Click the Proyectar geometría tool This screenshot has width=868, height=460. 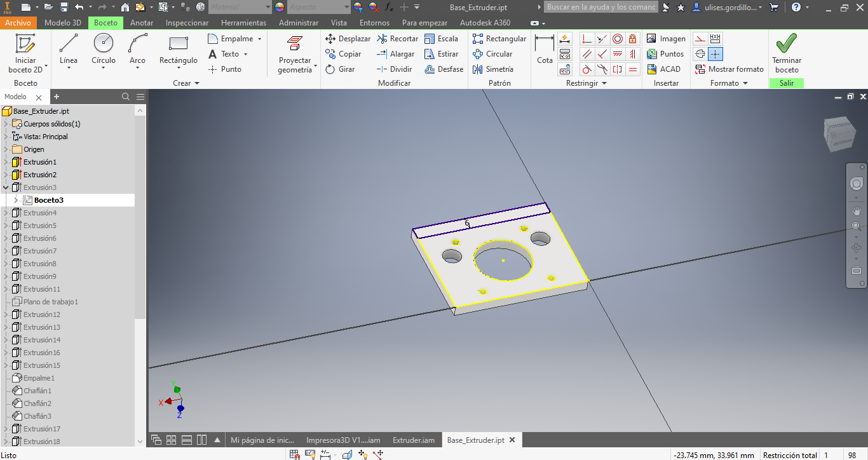[295, 53]
